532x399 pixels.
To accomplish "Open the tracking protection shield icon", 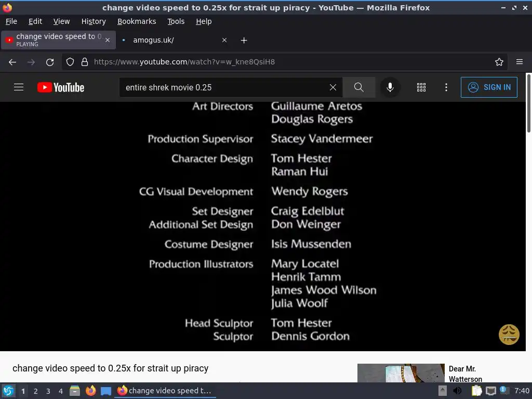I will (70, 62).
